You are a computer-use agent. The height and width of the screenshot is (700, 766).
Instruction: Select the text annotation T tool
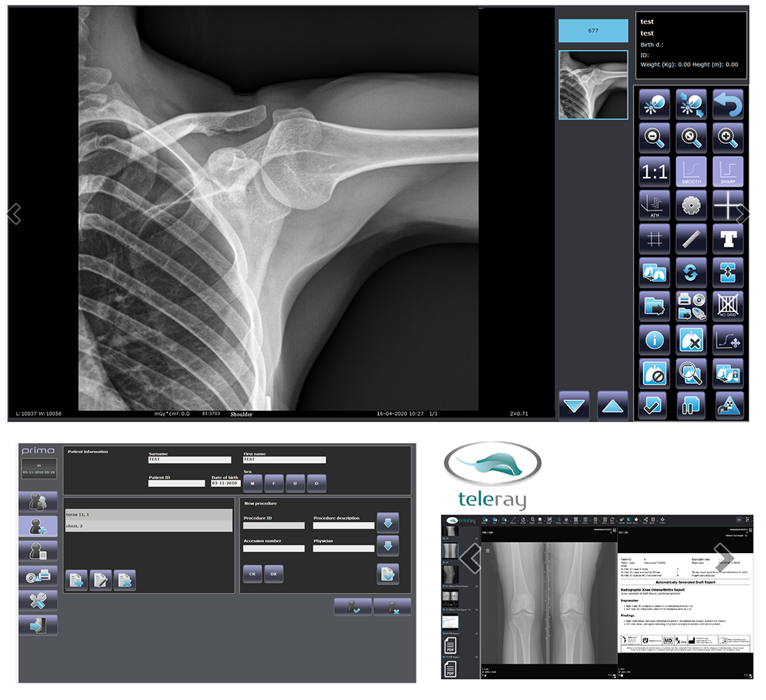pyautogui.click(x=728, y=239)
